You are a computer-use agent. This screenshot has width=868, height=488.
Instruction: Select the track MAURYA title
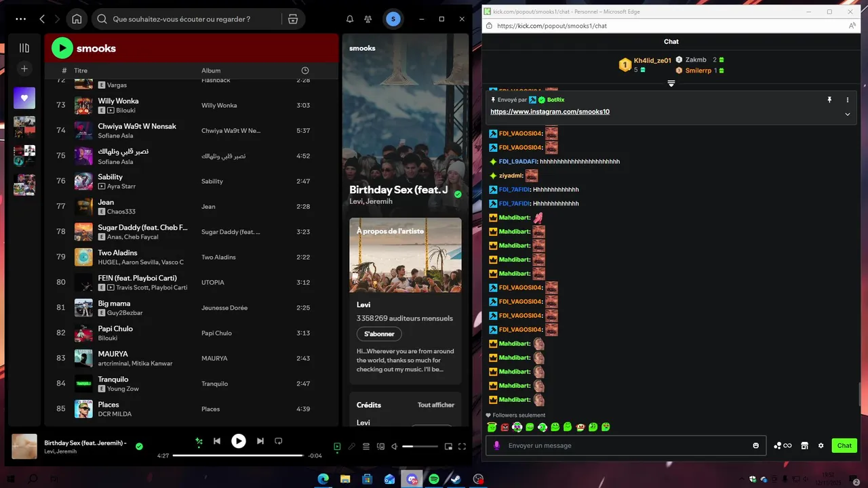pos(113,354)
